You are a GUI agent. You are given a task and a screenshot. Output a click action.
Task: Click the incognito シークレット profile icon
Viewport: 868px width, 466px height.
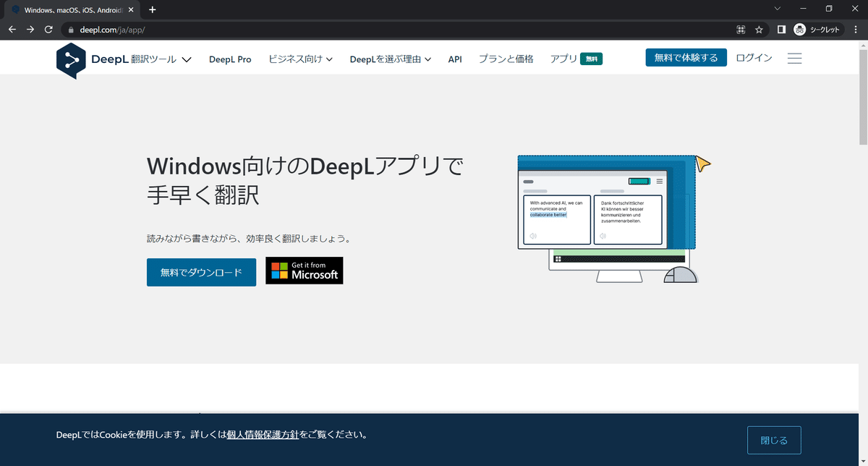(817, 30)
